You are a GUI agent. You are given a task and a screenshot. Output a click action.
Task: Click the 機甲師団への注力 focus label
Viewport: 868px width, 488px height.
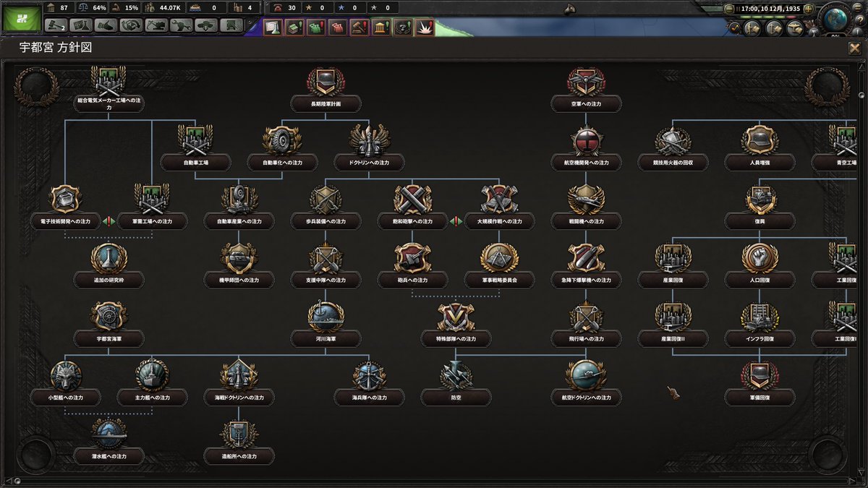239,280
